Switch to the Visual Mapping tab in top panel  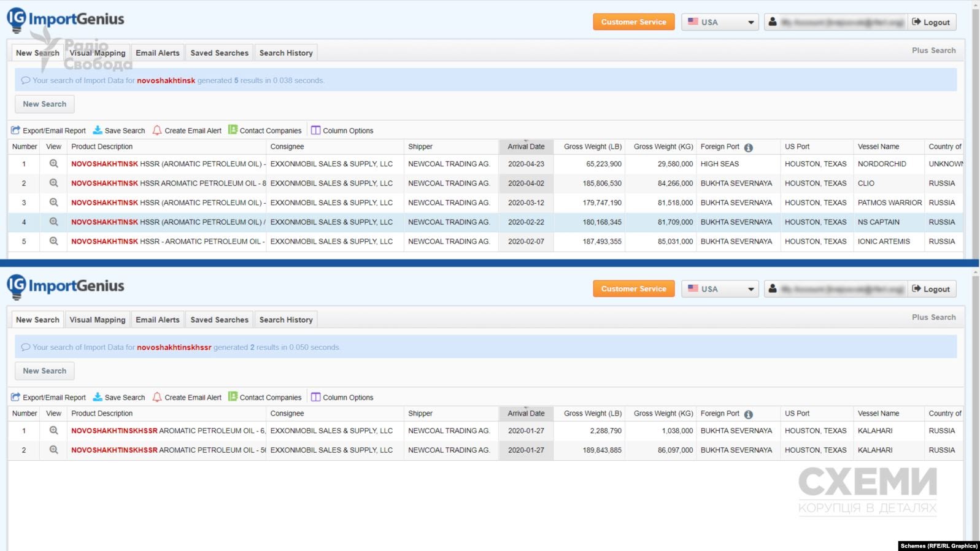[x=98, y=53]
